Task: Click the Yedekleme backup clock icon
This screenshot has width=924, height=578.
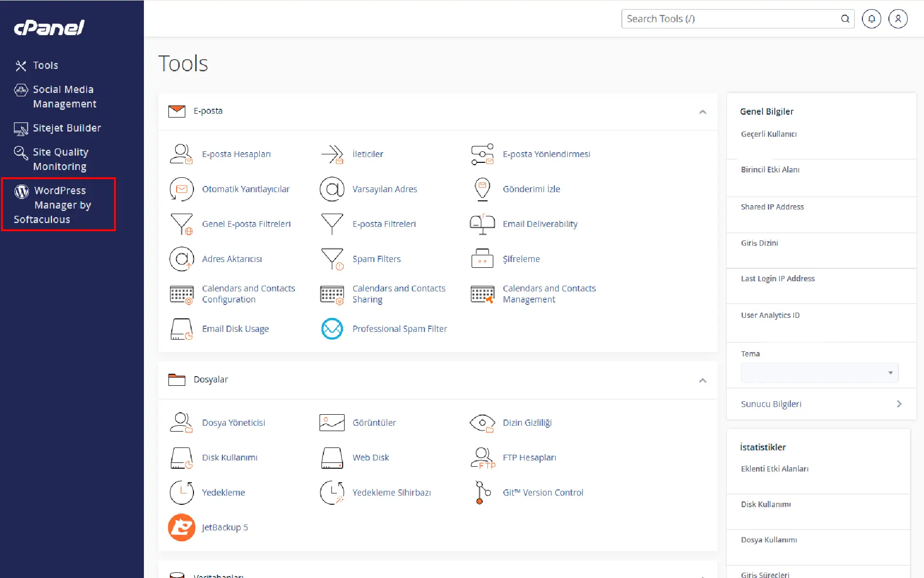Action: [x=181, y=492]
